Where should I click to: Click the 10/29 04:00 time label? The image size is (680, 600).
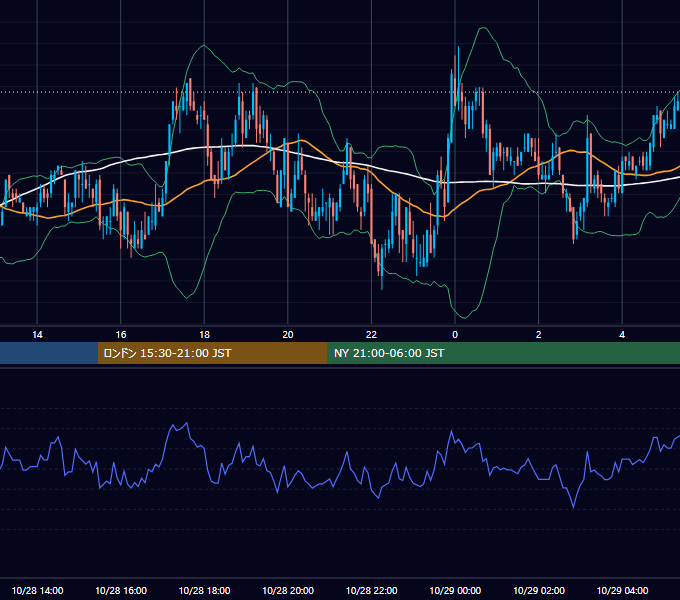622,590
